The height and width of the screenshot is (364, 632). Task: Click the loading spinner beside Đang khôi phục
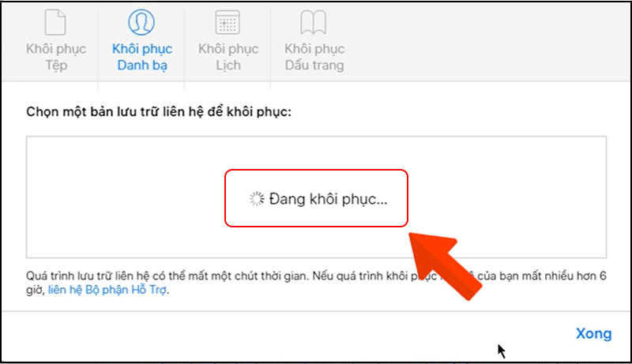pyautogui.click(x=257, y=199)
